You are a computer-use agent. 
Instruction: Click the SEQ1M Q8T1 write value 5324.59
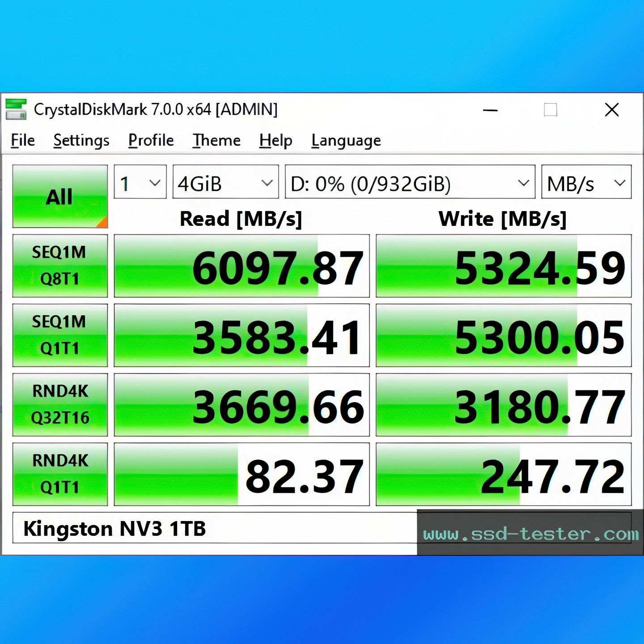504,266
